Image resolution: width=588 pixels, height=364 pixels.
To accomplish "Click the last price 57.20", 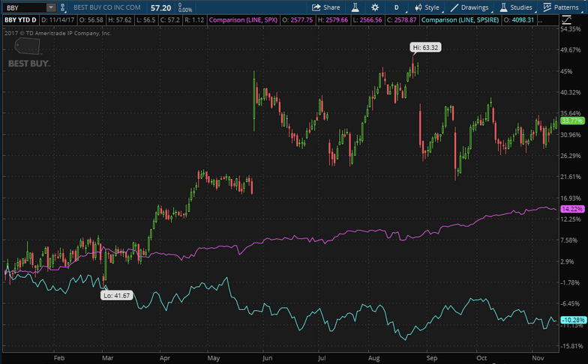I will (160, 7).
